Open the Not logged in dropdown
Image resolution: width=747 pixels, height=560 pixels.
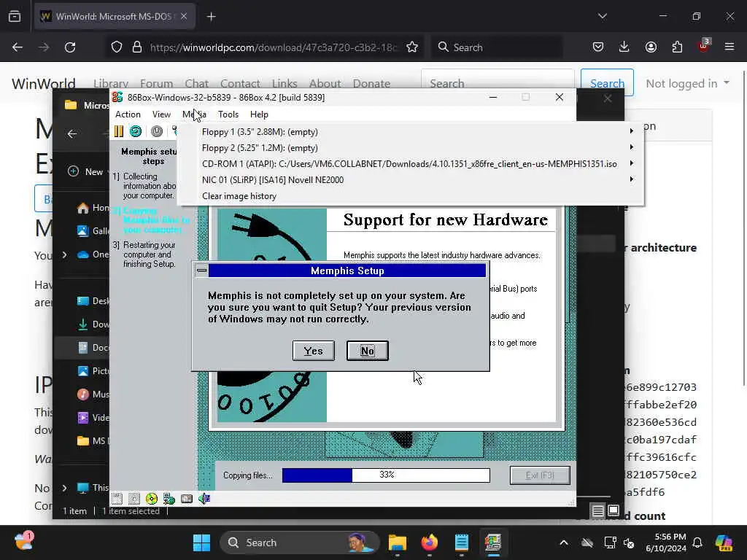click(687, 83)
